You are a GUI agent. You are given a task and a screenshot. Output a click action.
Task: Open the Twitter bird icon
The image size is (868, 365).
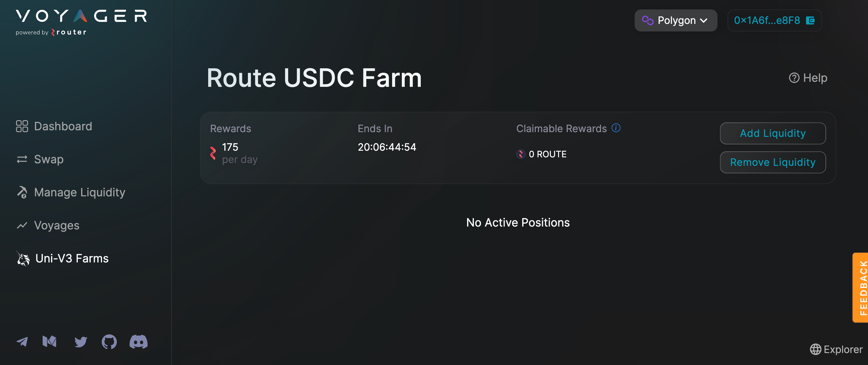81,342
